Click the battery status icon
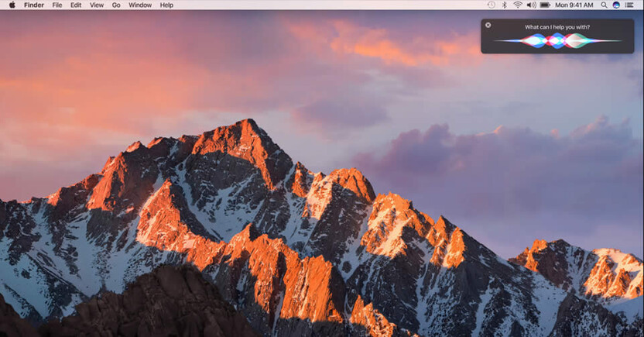 545,5
